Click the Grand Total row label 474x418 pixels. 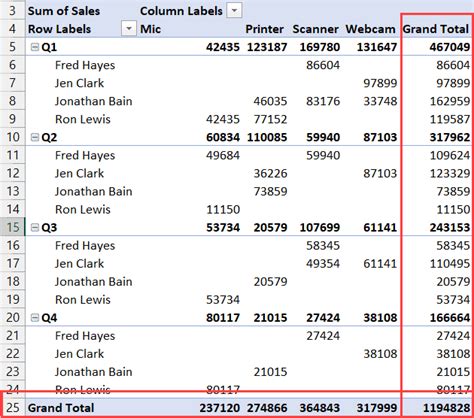coord(61,408)
